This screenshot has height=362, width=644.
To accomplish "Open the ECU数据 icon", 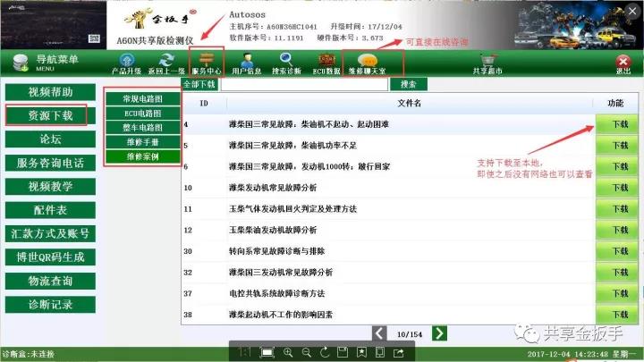I will [326, 63].
